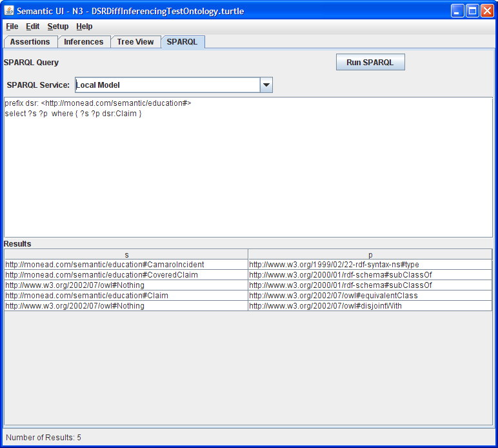The height and width of the screenshot is (448, 498).
Task: Click inside the SPARQL query text area
Action: click(x=248, y=167)
